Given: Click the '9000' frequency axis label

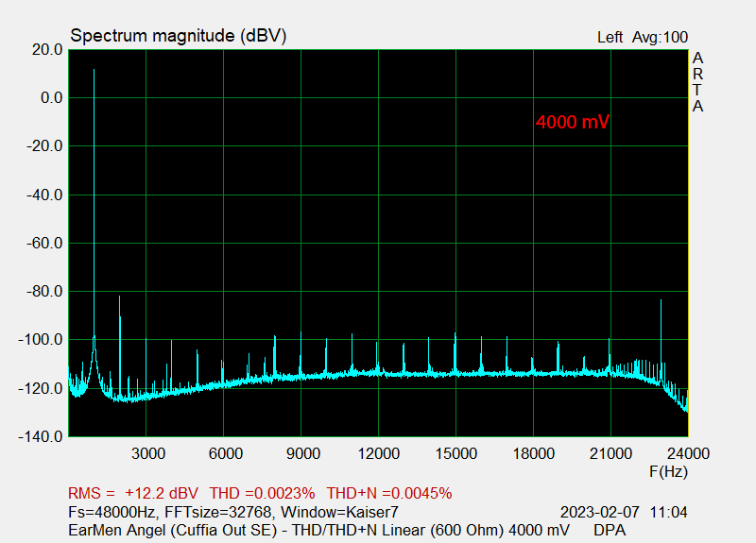Looking at the screenshot, I should [302, 453].
